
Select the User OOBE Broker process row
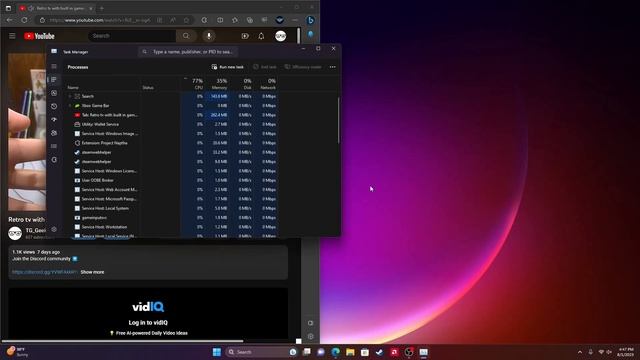(x=172, y=180)
